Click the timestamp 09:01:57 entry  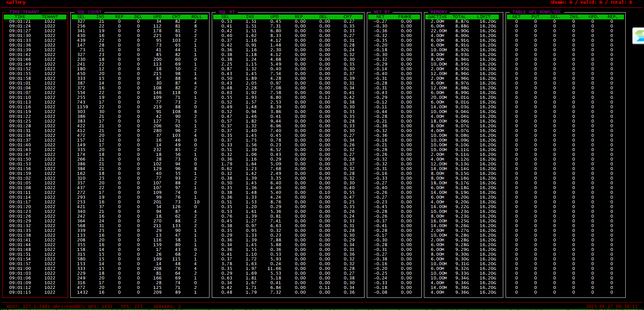(x=20, y=264)
